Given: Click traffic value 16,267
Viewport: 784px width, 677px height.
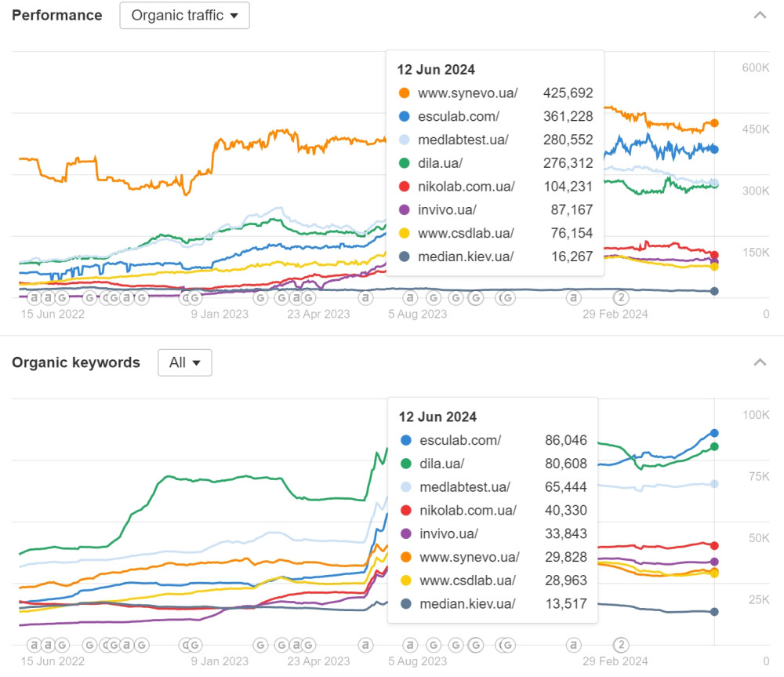Looking at the screenshot, I should pos(572,257).
